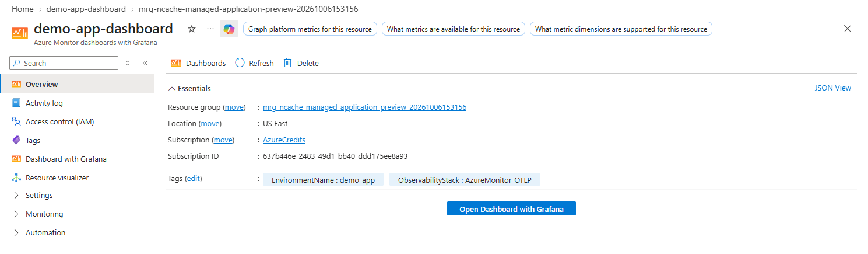Close the resource pane with the X
The width and height of the screenshot is (868, 254).
pyautogui.click(x=848, y=29)
